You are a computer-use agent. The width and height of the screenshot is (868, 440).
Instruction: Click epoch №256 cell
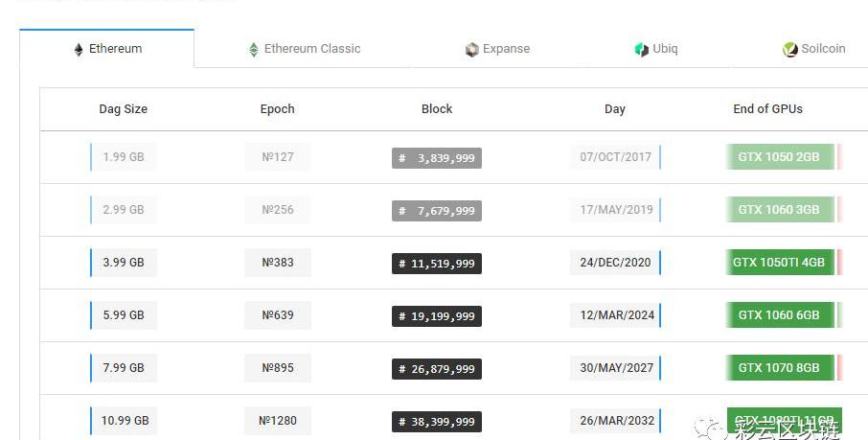(277, 210)
